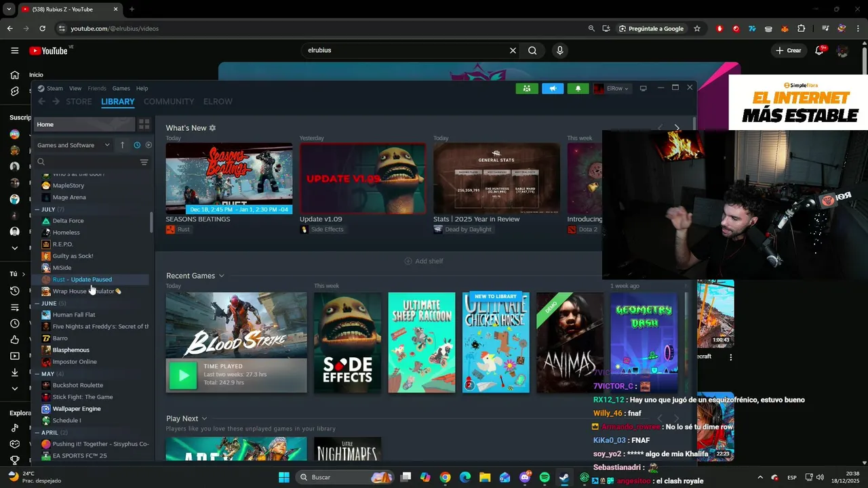Open the View menu in Steam
This screenshot has width=868, height=488.
pyautogui.click(x=75, y=88)
